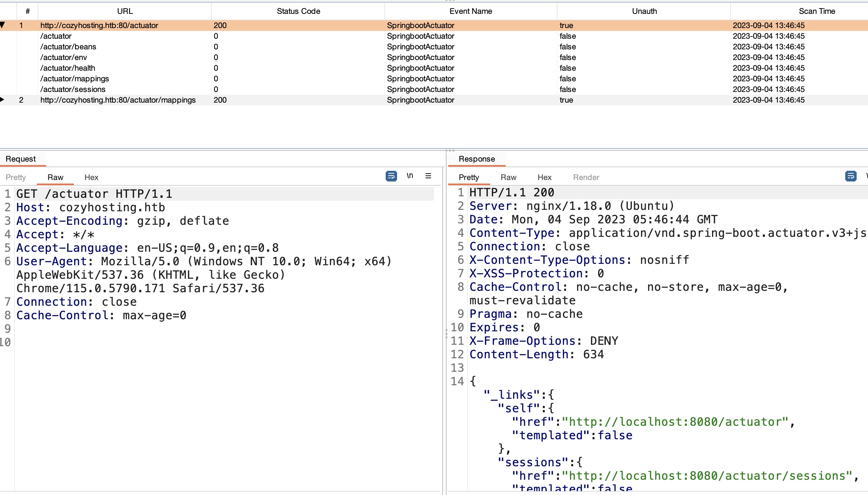
Task: Click the horizontal splitter handle above Request panel
Action: 450,150
